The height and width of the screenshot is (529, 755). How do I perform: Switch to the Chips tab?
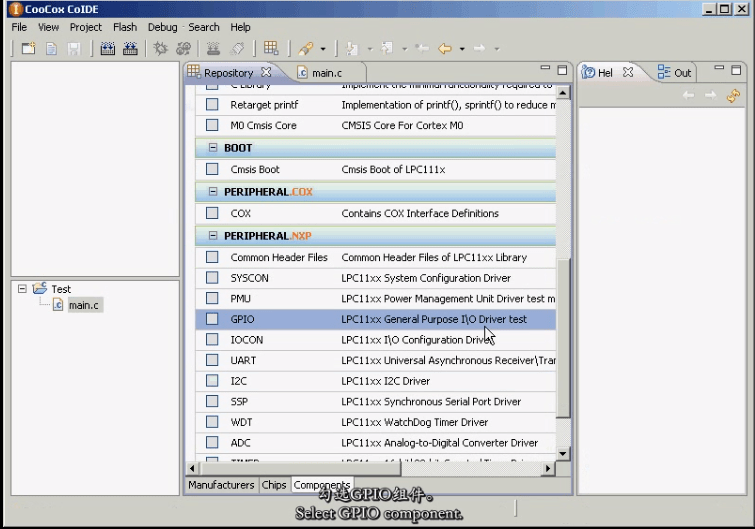[274, 485]
